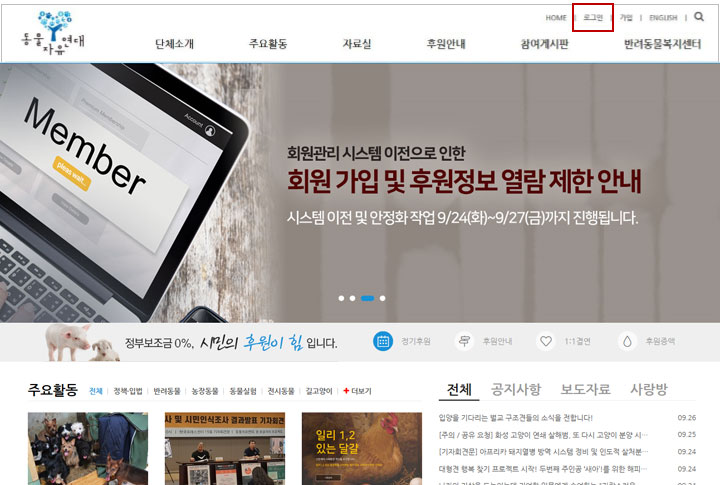This screenshot has height=485, width=720.
Task: Click the '시민의 후원이 힘' pig banner
Action: pyautogui.click(x=191, y=342)
